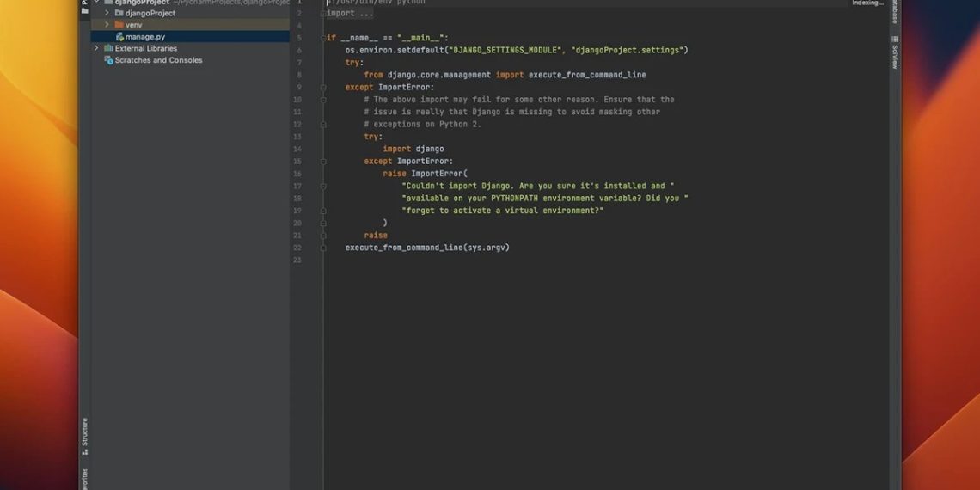Click the Scratches and Consoles icon
This screenshot has height=490, width=980.
tap(108, 60)
